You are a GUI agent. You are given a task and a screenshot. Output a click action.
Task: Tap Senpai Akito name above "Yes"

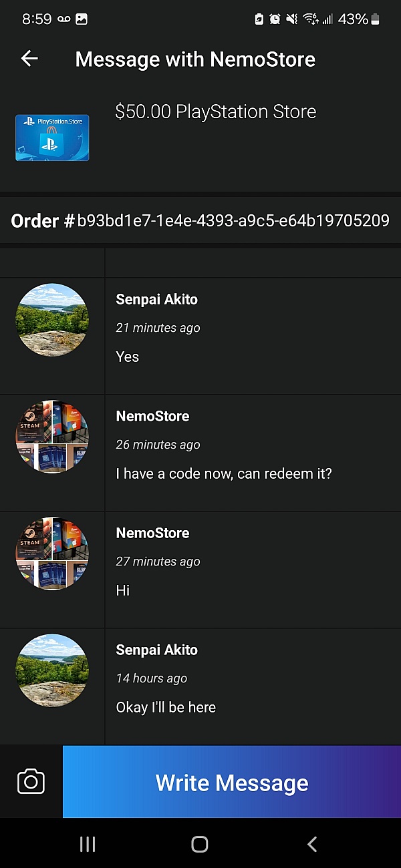[x=157, y=299]
